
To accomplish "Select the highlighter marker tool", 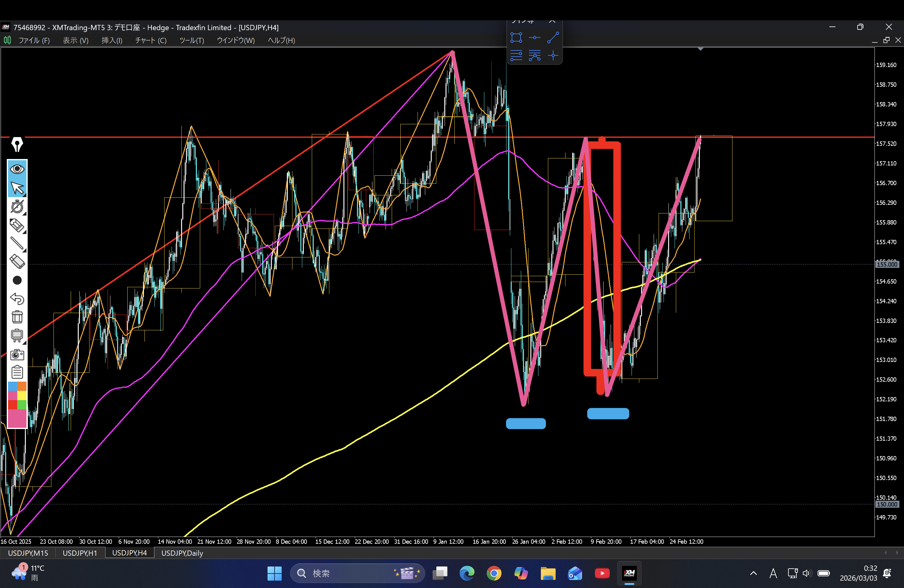I will point(17,225).
